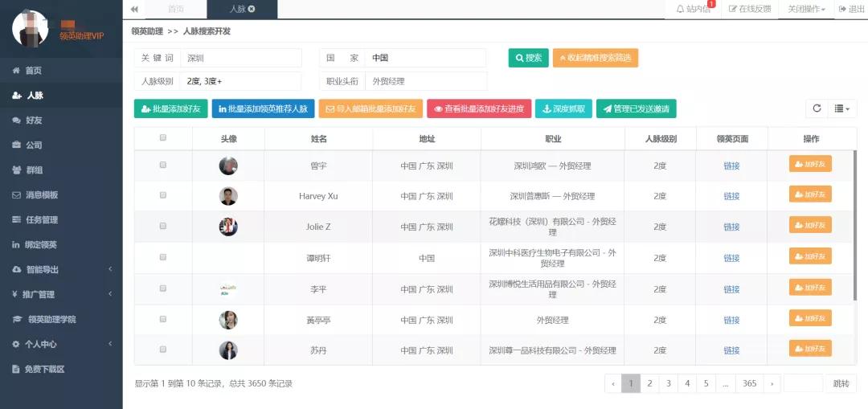Switch to the 首页 tab
The width and height of the screenshot is (868, 409).
175,9
